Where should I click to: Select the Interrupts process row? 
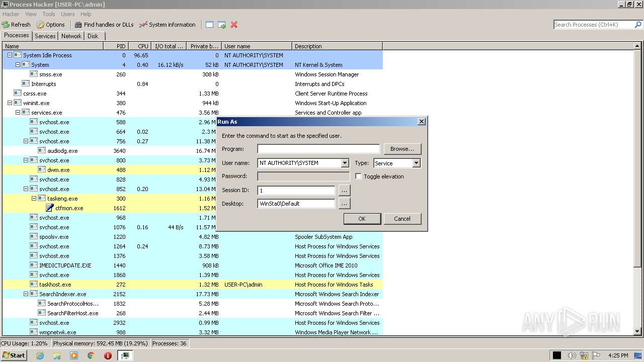pyautogui.click(x=193, y=84)
